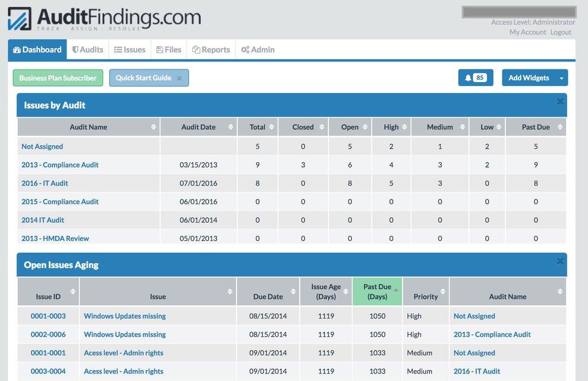Click the Business Plan Subscriber button
588x381 pixels.
point(58,78)
